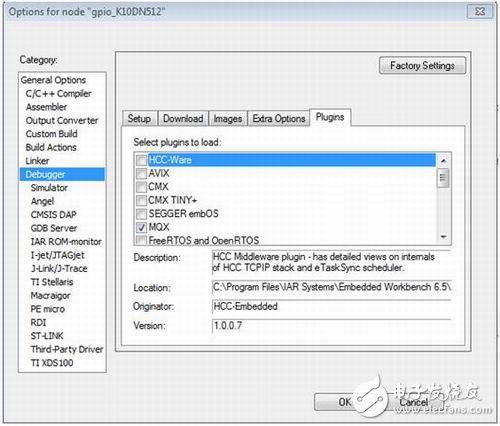The height and width of the screenshot is (426, 500).
Task: Open the Extra Options tab
Action: tap(279, 119)
